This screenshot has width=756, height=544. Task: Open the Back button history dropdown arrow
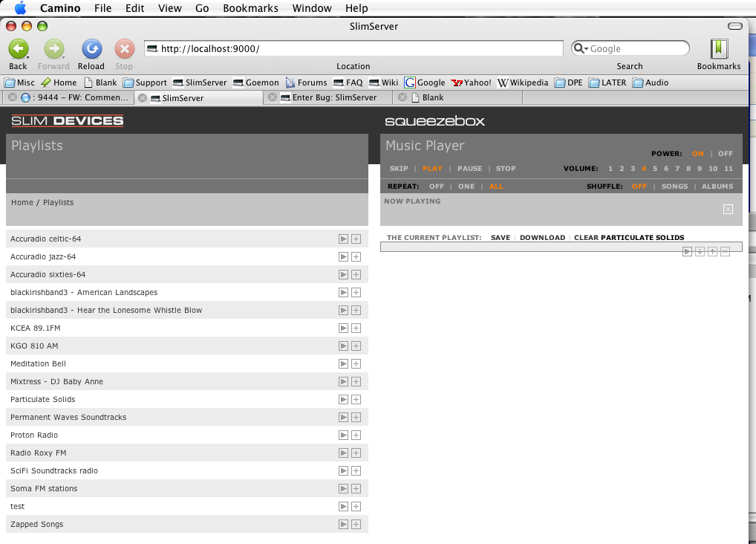[28, 56]
